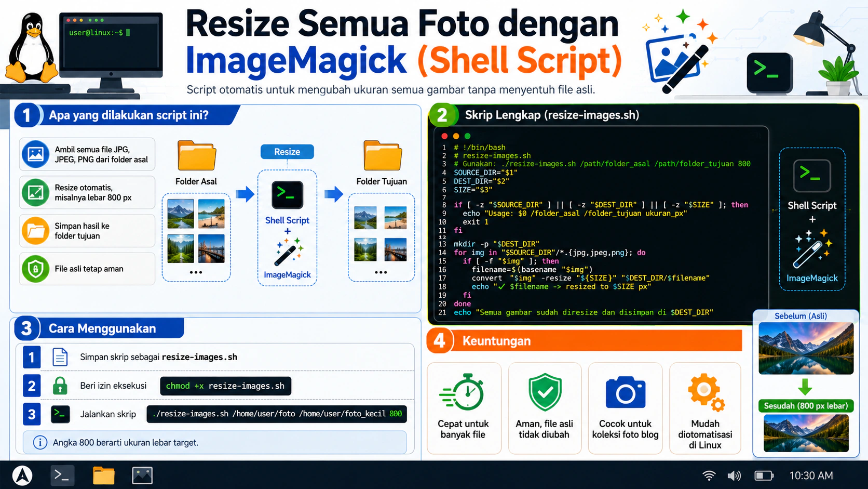Open the Sebelum (Asli) mountain image

(806, 348)
